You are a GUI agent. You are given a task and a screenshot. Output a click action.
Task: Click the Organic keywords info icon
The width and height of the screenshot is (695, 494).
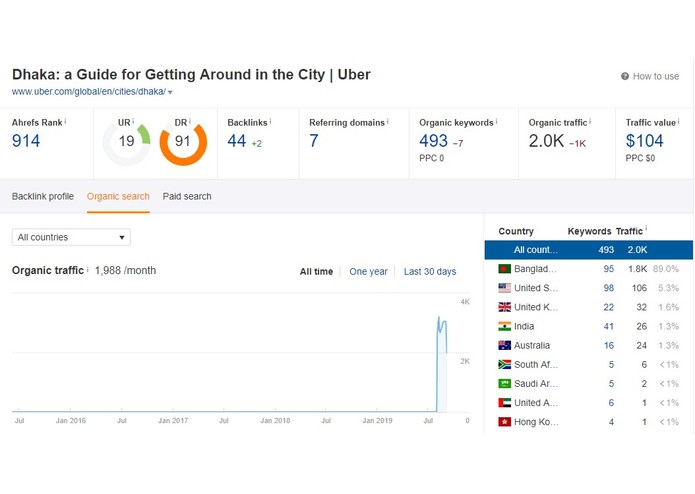pyautogui.click(x=496, y=121)
